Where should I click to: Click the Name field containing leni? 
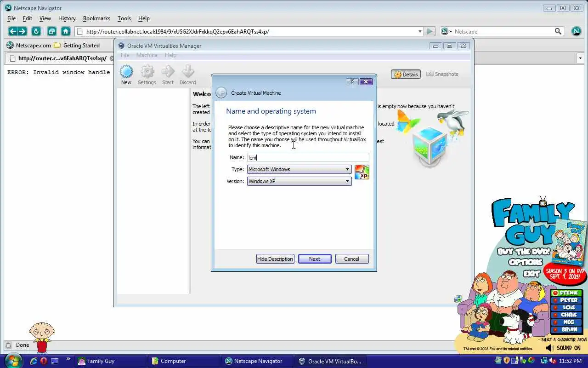point(308,157)
